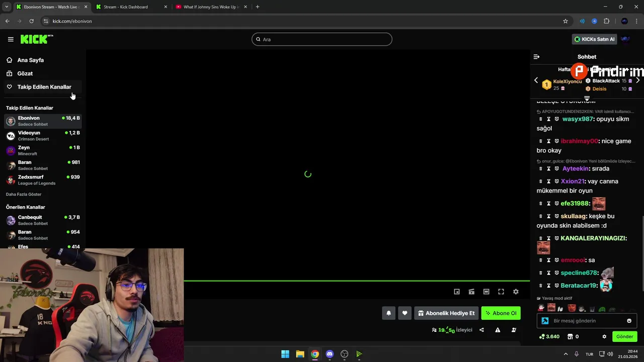Open the clip creation icon in player
The height and width of the screenshot is (362, 644).
click(x=471, y=292)
